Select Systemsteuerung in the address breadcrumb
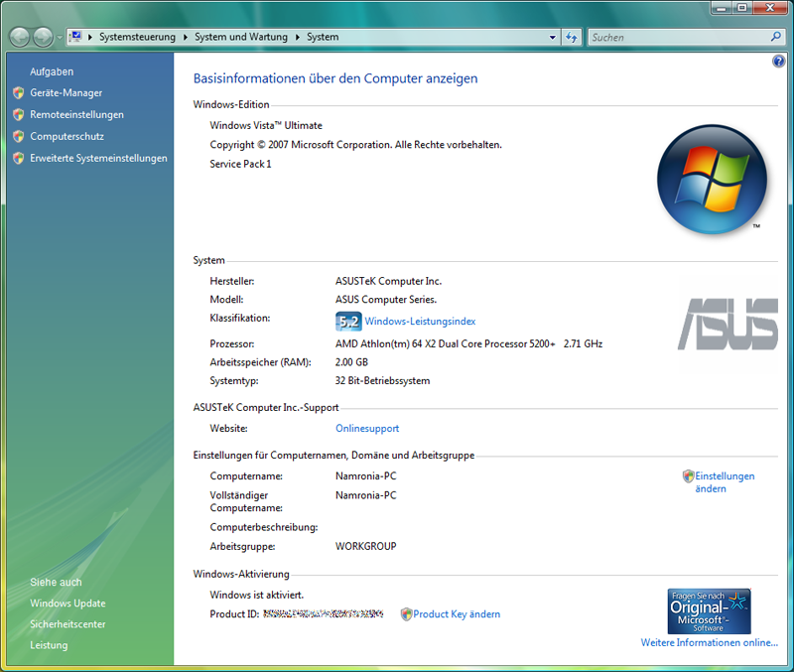Image resolution: width=794 pixels, height=672 pixels. [137, 37]
